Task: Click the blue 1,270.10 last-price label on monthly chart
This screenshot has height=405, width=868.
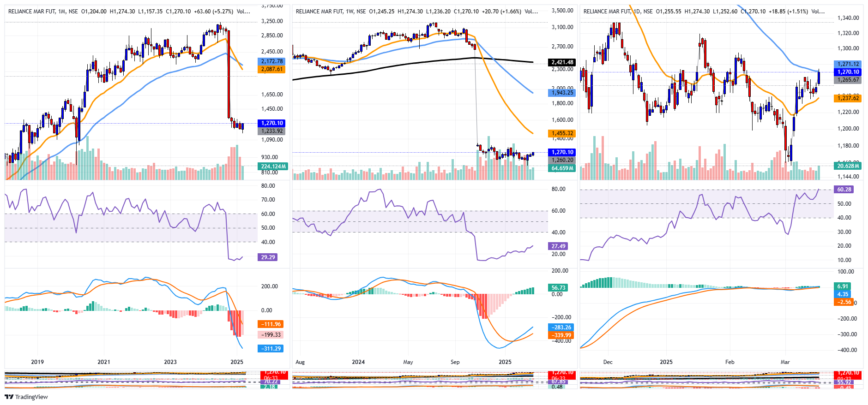Action: click(272, 123)
